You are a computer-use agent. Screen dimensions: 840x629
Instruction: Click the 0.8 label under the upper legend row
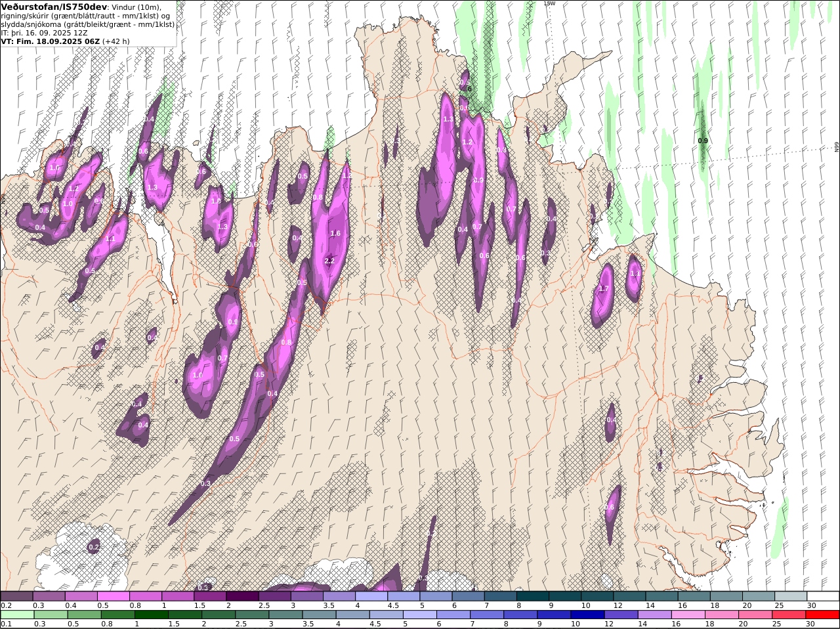tap(135, 605)
